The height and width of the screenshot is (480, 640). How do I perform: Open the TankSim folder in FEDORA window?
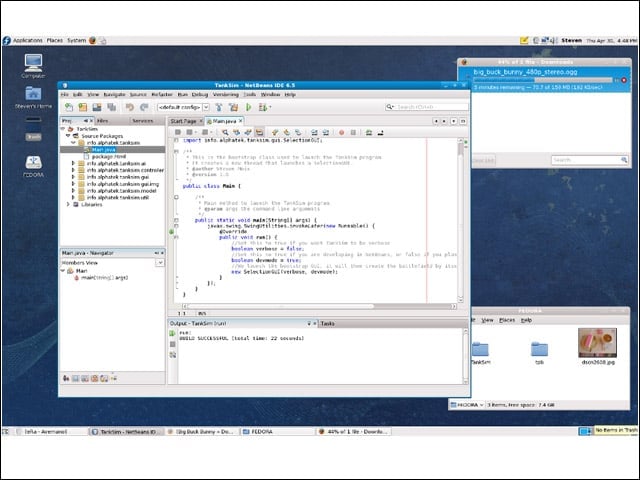(x=480, y=353)
